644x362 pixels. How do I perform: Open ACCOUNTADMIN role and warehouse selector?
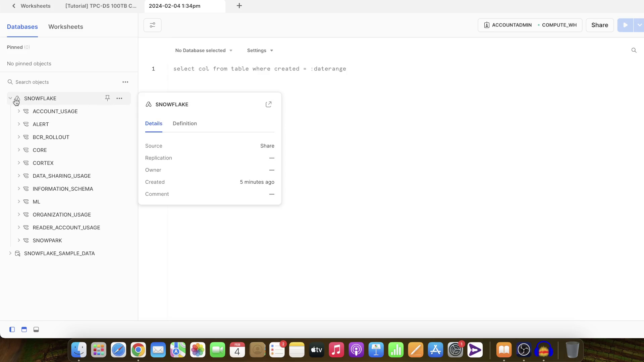tap(530, 25)
